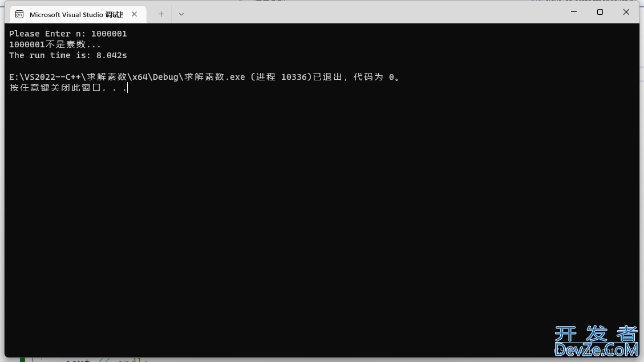Click the '1000001不是素数...' output line
Viewport: 644px width, 362px height.
[x=55, y=44]
